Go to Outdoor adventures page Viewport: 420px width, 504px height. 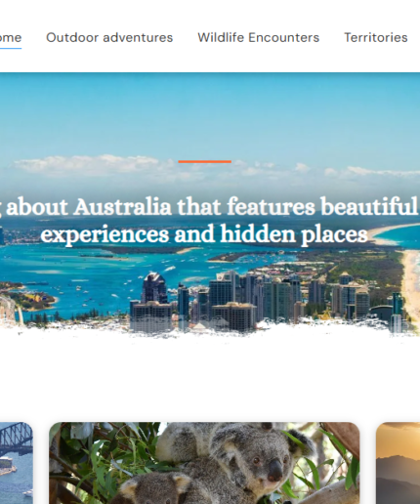109,38
